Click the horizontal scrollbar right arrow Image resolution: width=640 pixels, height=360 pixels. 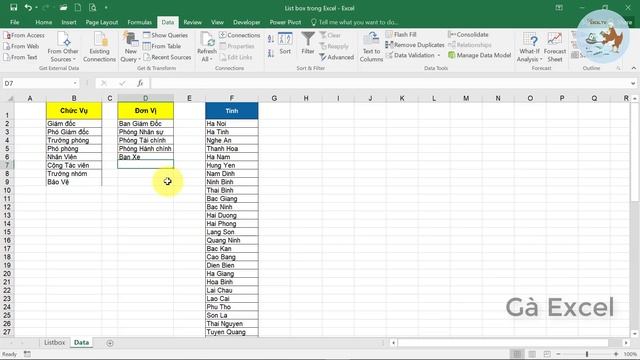click(626, 343)
